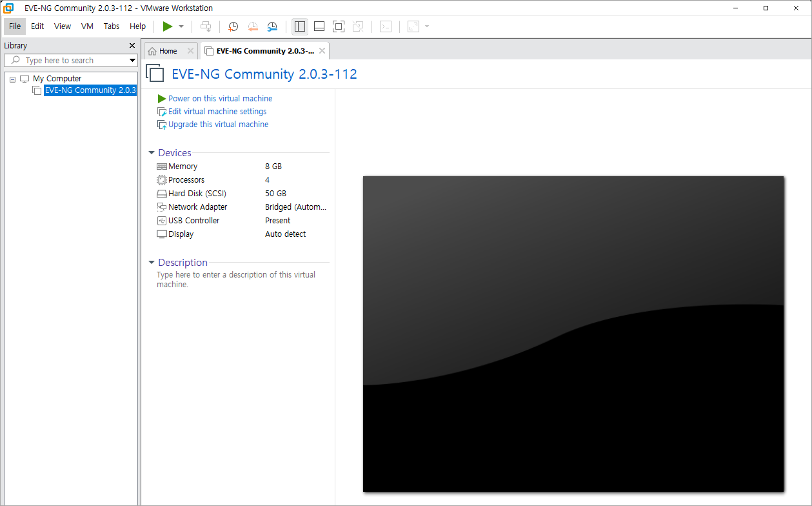Click the 50 GB disk value
This screenshot has height=506, width=812.
click(x=276, y=194)
